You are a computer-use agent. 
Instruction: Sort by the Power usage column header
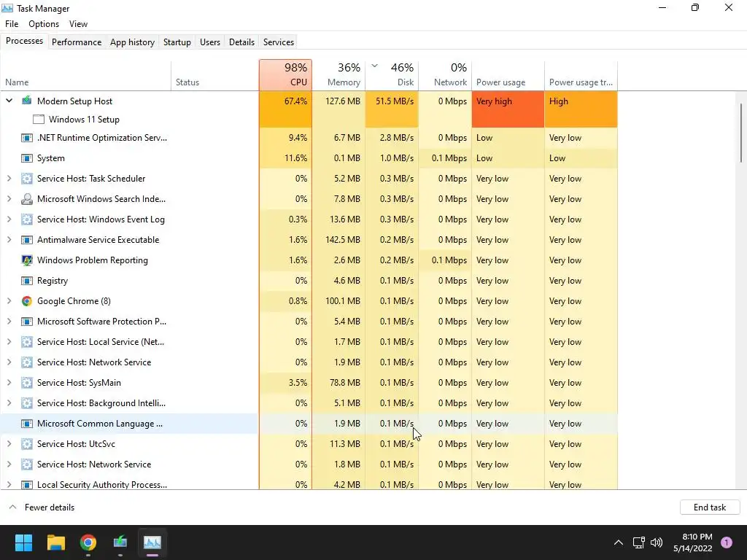pyautogui.click(x=508, y=75)
